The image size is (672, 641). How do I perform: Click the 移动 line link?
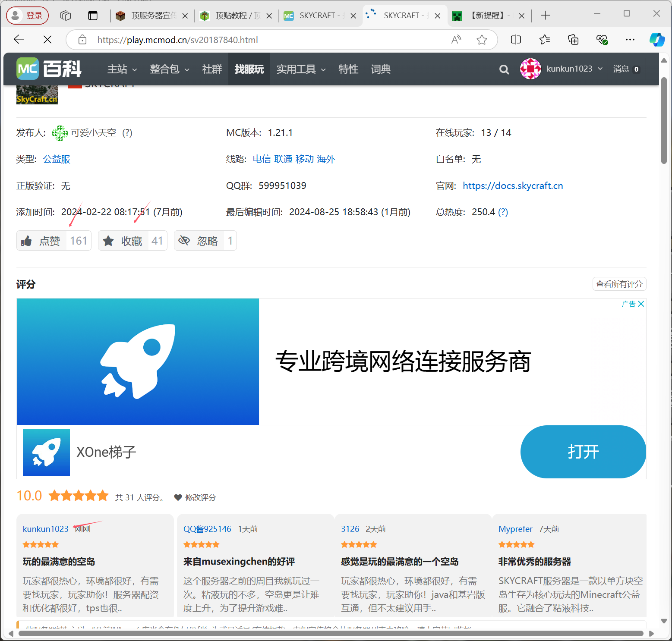point(305,159)
